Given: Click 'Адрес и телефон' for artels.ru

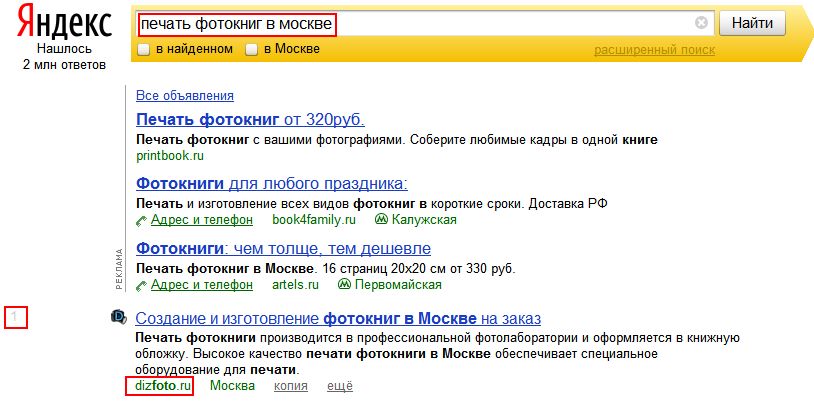Looking at the screenshot, I should (202, 284).
